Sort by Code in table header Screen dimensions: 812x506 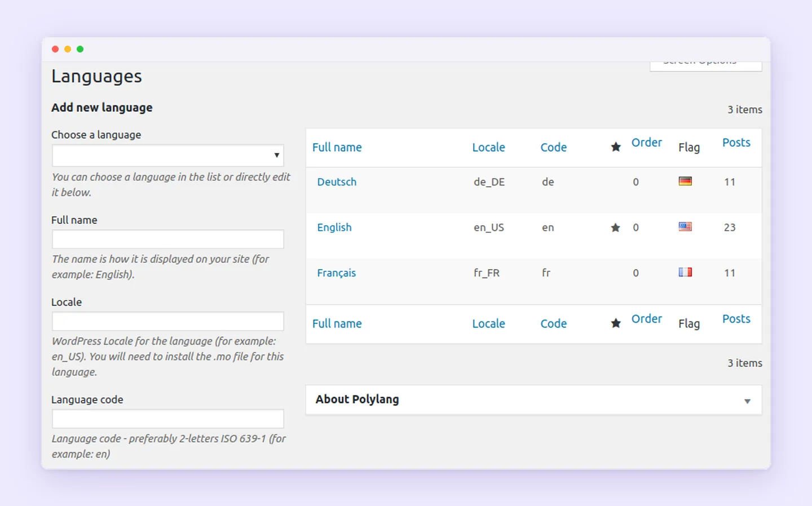[x=553, y=147]
